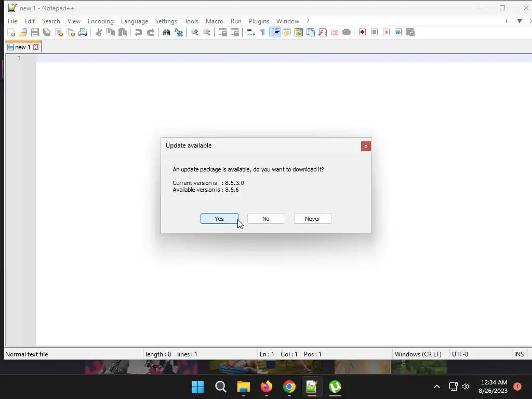Open File Explorer from the taskbar

tap(243, 387)
